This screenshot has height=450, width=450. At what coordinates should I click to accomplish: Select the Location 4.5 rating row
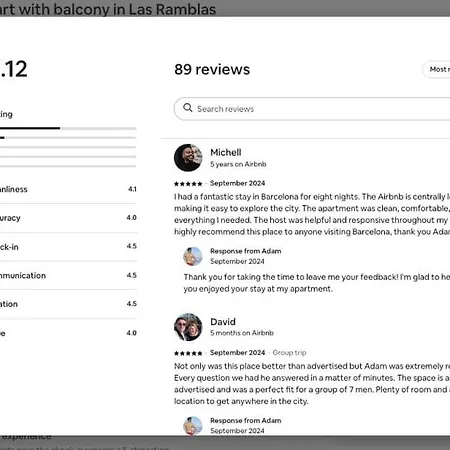pyautogui.click(x=68, y=304)
